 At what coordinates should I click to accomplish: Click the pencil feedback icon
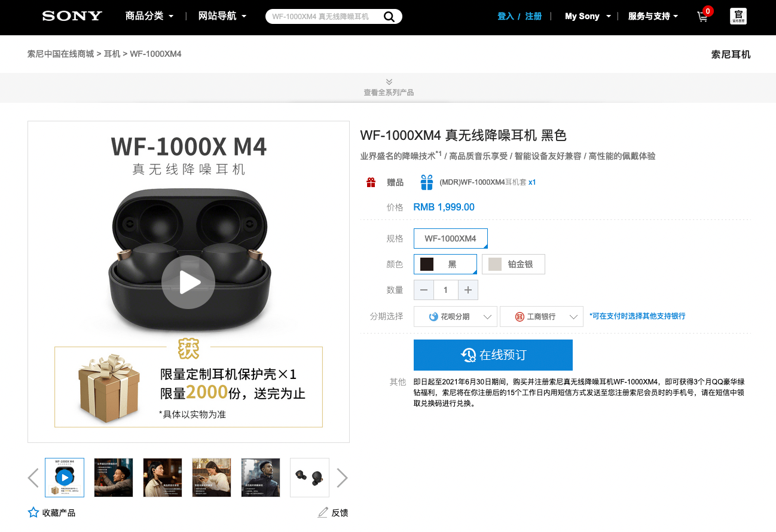(x=323, y=512)
